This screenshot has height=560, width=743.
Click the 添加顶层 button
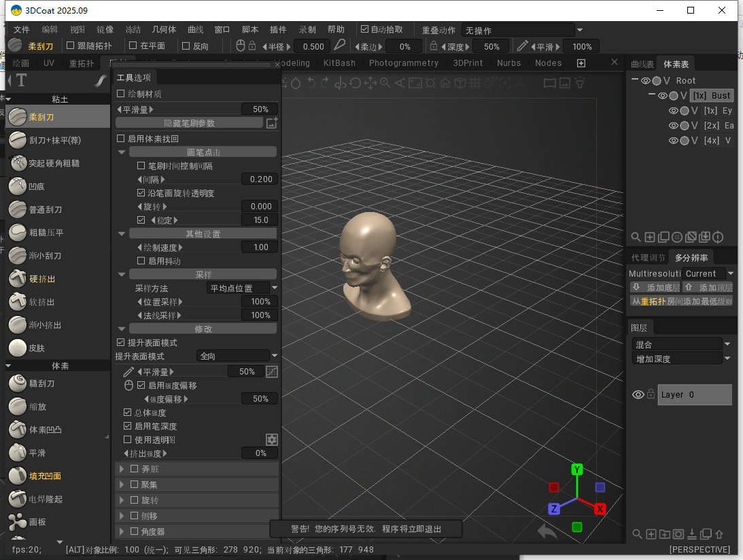707,287
